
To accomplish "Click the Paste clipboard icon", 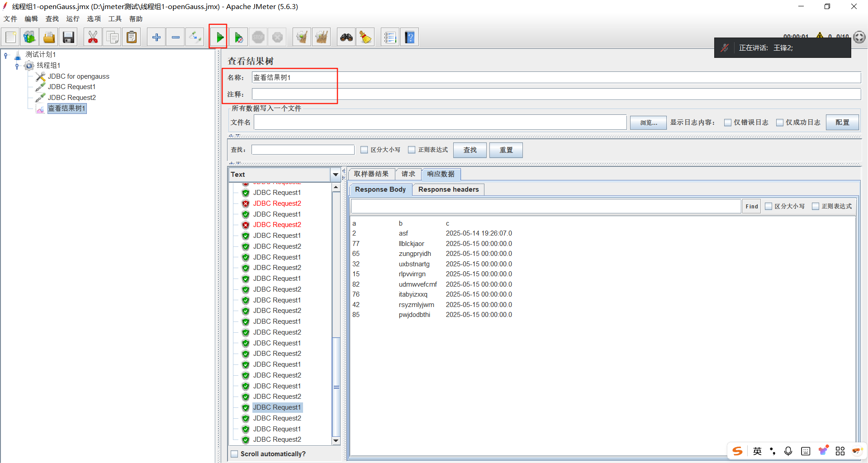I will [x=132, y=37].
